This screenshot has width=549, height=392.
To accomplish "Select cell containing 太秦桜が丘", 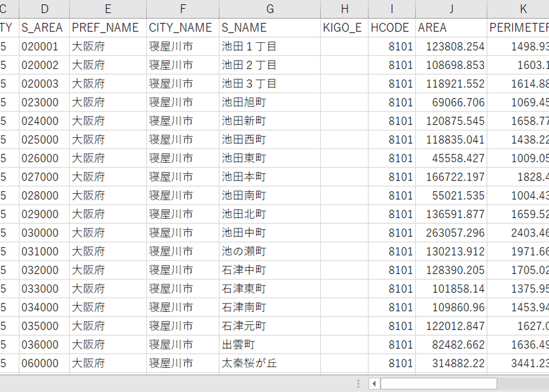I will (x=270, y=363).
